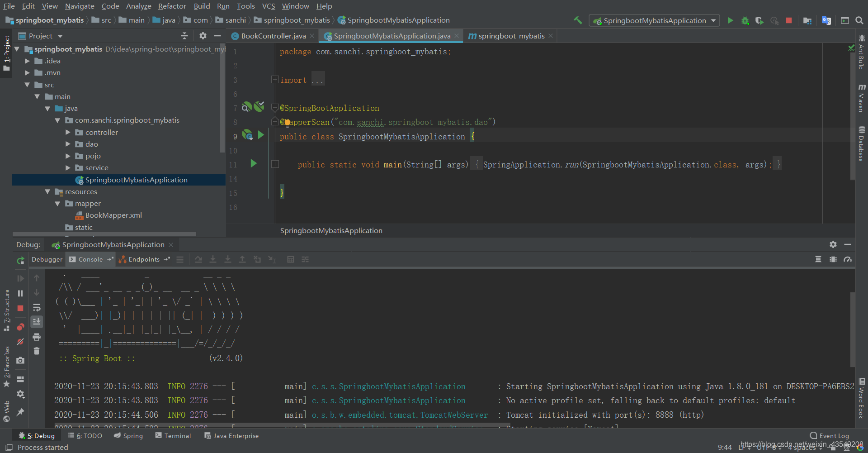Toggle Mute Breakpoints in debug sidebar
Image resolution: width=868 pixels, height=453 pixels.
tap(20, 342)
